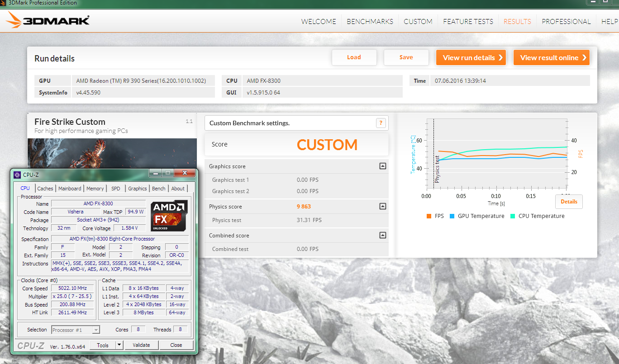This screenshot has height=364, width=619.
Task: Open the PROFESSIONAL section
Action: tap(566, 21)
